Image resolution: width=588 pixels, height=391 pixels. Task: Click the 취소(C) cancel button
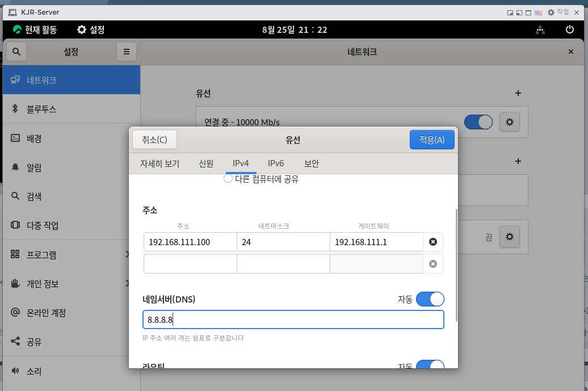coord(154,140)
